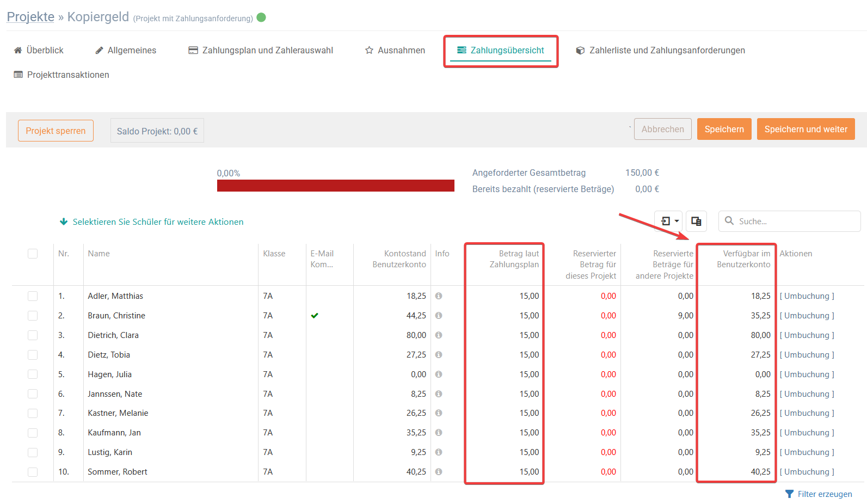Select checkbox for Lustig, Karin
Viewport: 867px width, 504px height.
click(33, 452)
